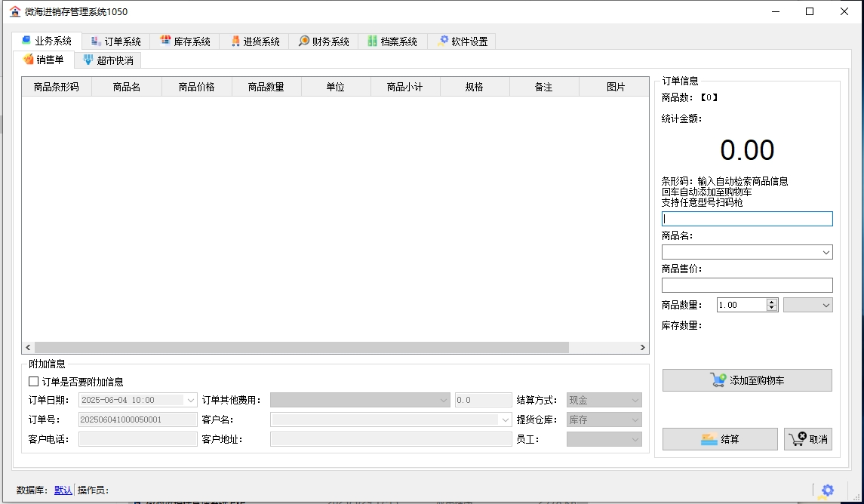Click the 客户电话 input field
The image size is (864, 504).
pyautogui.click(x=138, y=439)
